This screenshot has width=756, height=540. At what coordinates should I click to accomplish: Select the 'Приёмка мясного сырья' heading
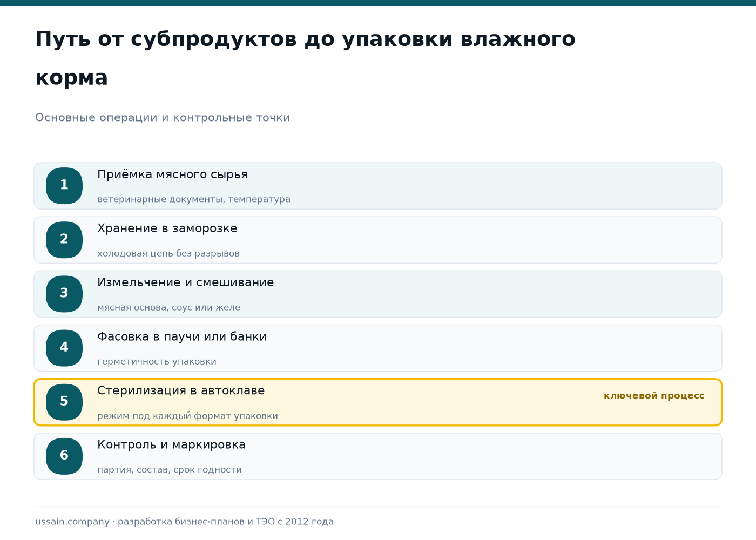[172, 174]
